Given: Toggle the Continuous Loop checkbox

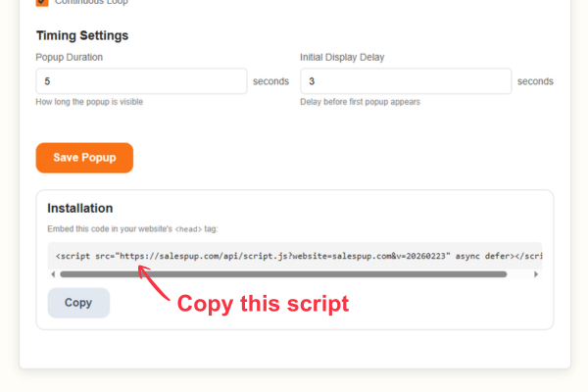Looking at the screenshot, I should coord(42,2).
